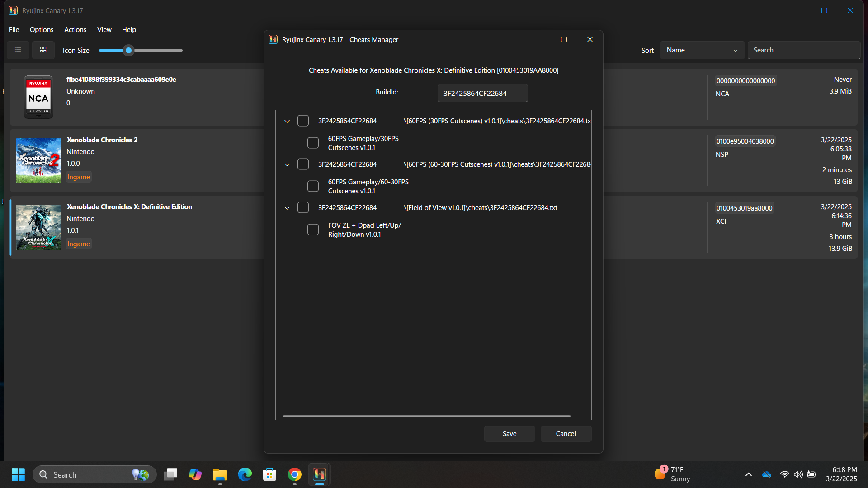This screenshot has height=488, width=868.
Task: Click the NCA game card icon
Action: pos(38,97)
